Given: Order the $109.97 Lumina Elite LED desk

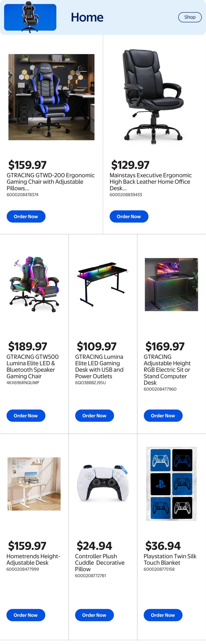Looking at the screenshot, I should (x=95, y=415).
